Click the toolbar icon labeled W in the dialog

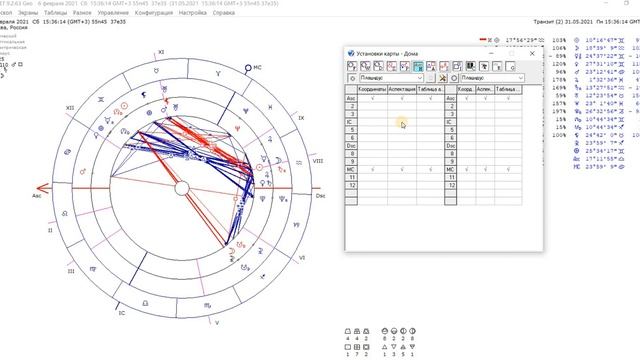click(x=365, y=66)
